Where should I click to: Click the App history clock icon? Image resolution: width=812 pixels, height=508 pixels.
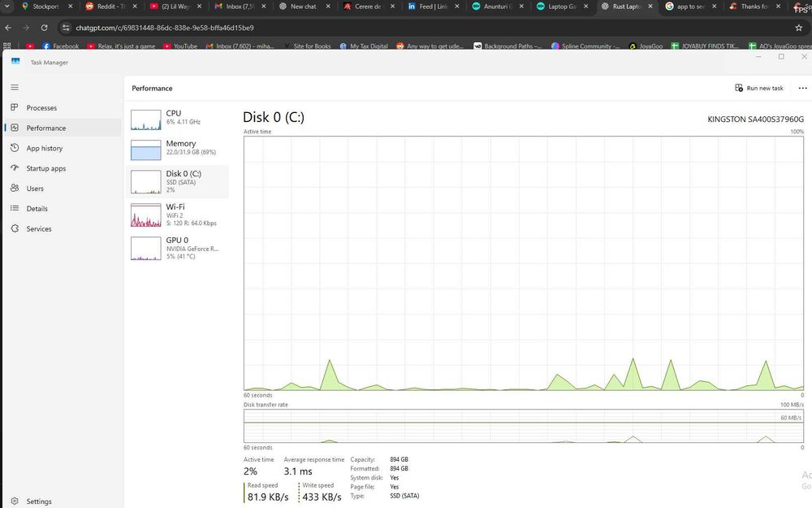(x=15, y=148)
